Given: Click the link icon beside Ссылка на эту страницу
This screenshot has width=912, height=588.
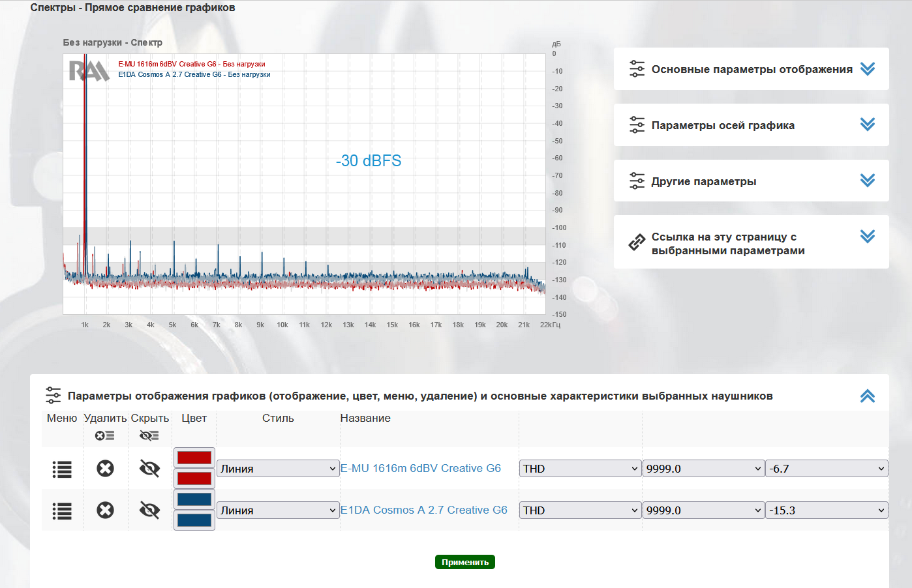Looking at the screenshot, I should coord(637,243).
